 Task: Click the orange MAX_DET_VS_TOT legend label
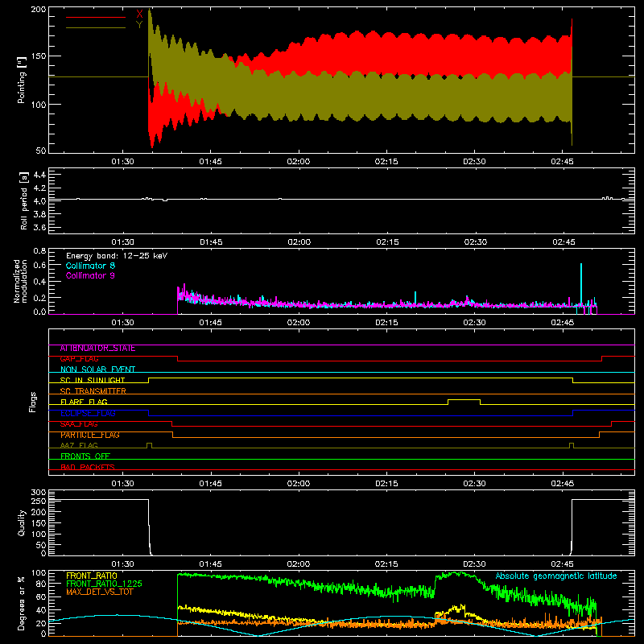point(99,592)
